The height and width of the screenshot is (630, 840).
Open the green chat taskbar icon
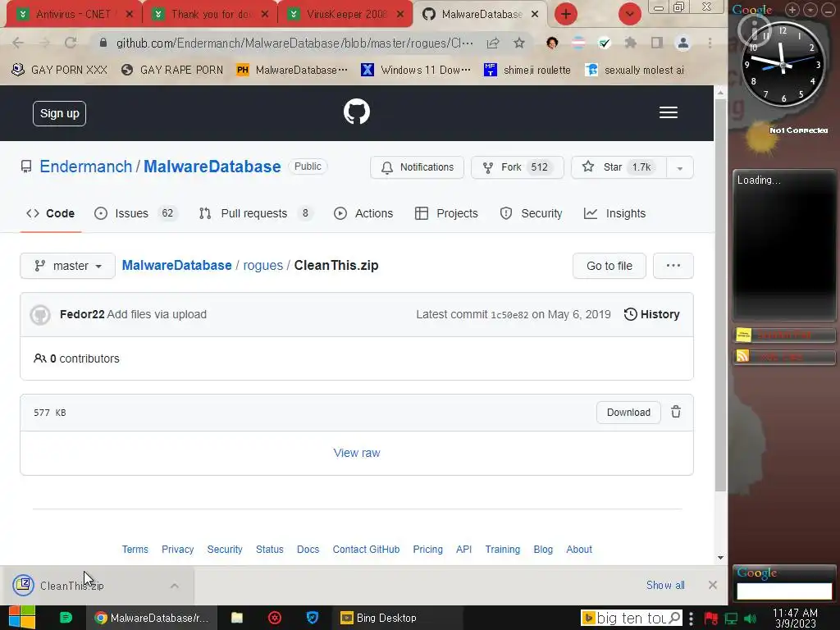coord(66,618)
